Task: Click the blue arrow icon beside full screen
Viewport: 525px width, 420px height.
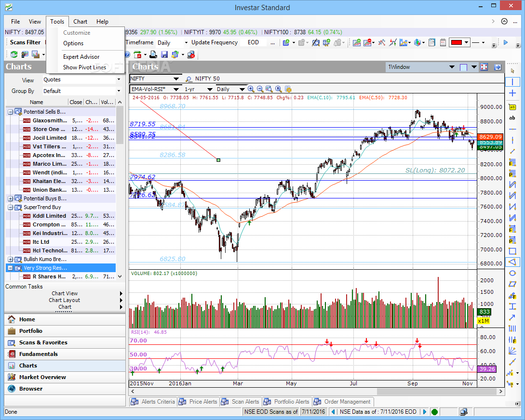Action: [x=498, y=67]
